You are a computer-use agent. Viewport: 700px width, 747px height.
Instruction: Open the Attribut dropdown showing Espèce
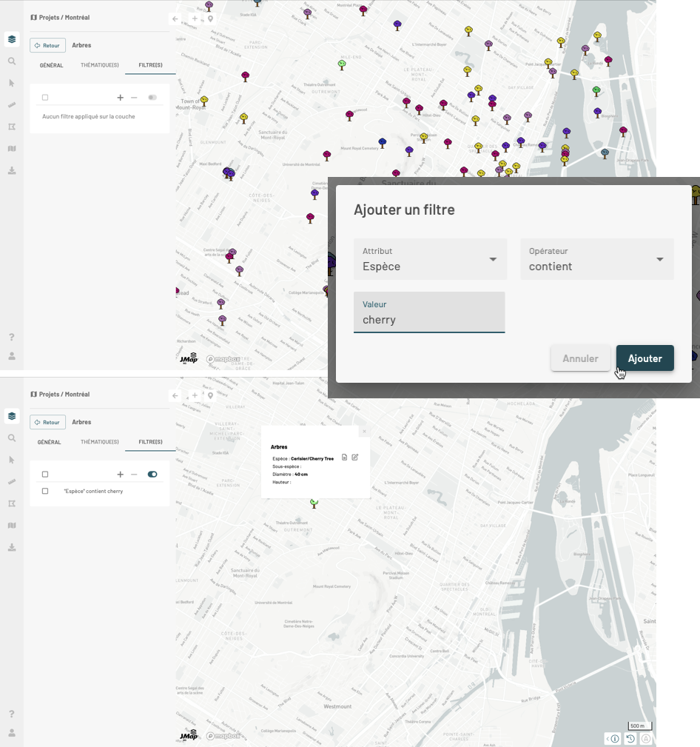coord(430,259)
